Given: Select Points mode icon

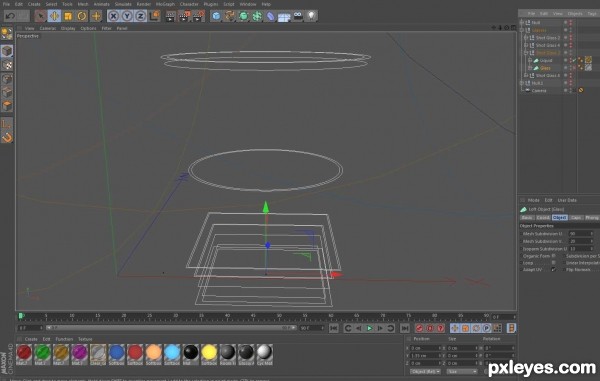Looking at the screenshot, I should (x=7, y=79).
